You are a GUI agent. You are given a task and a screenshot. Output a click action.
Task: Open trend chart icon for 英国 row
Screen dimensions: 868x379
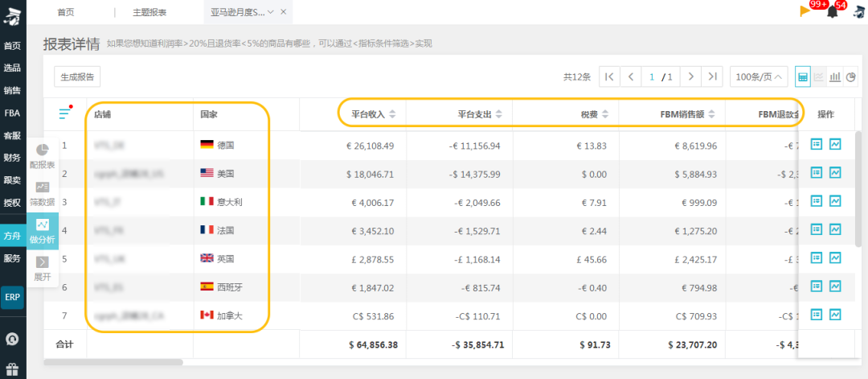835,257
